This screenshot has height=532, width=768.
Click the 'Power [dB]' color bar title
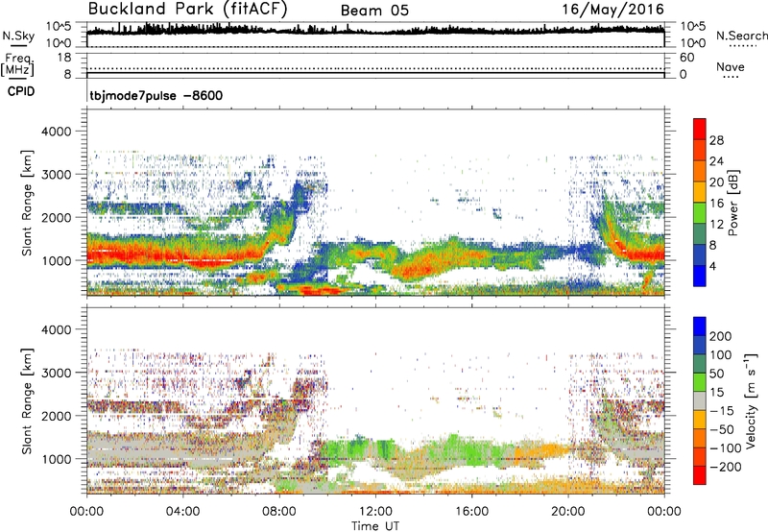[x=732, y=203]
